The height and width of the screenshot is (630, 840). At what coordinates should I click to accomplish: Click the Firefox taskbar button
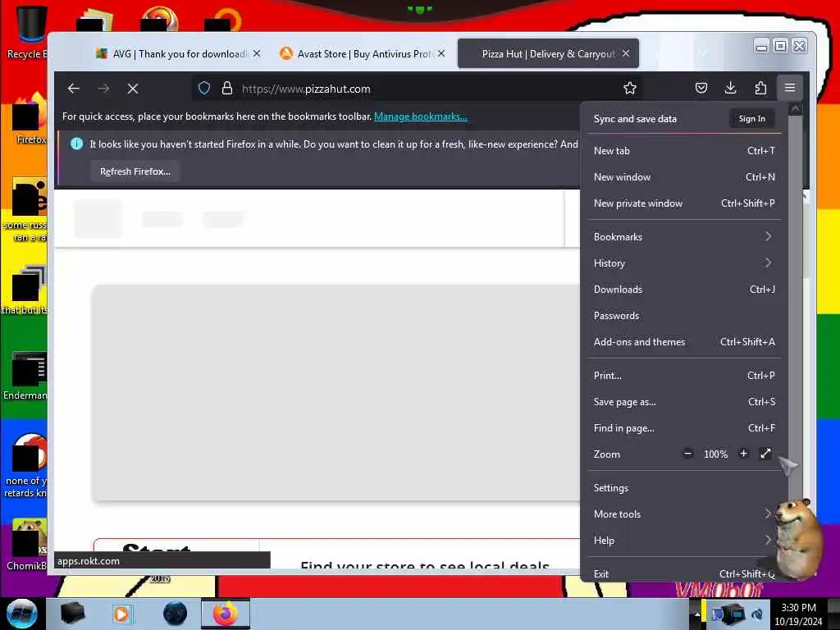[x=226, y=614]
